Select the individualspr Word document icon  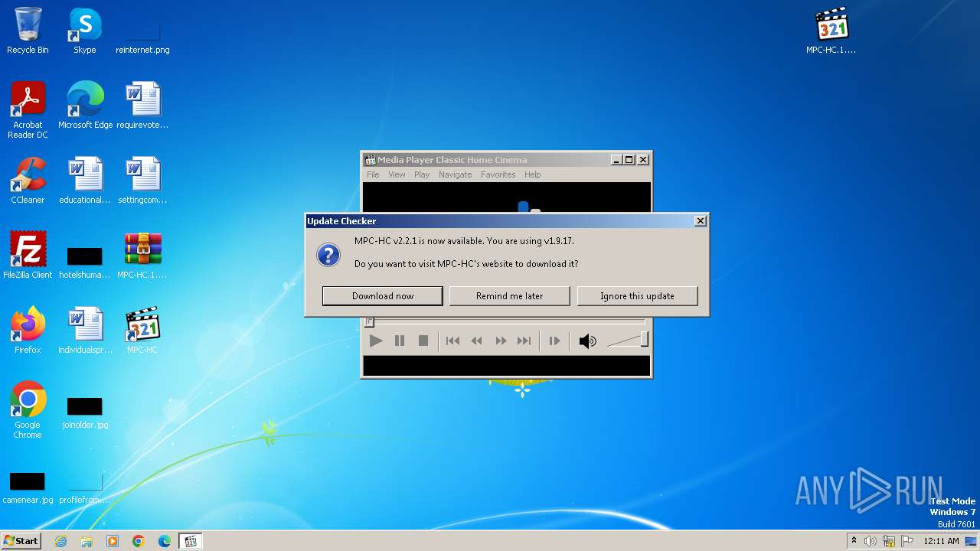click(x=85, y=331)
